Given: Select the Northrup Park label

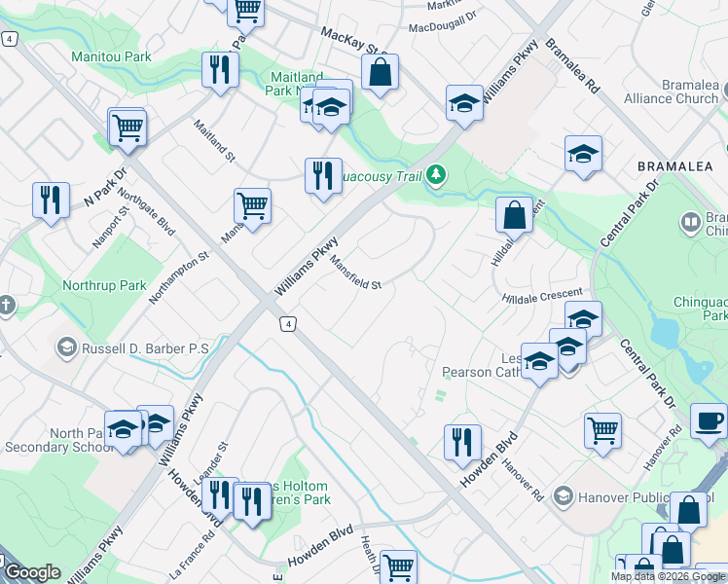Looking at the screenshot, I should pos(104,285).
